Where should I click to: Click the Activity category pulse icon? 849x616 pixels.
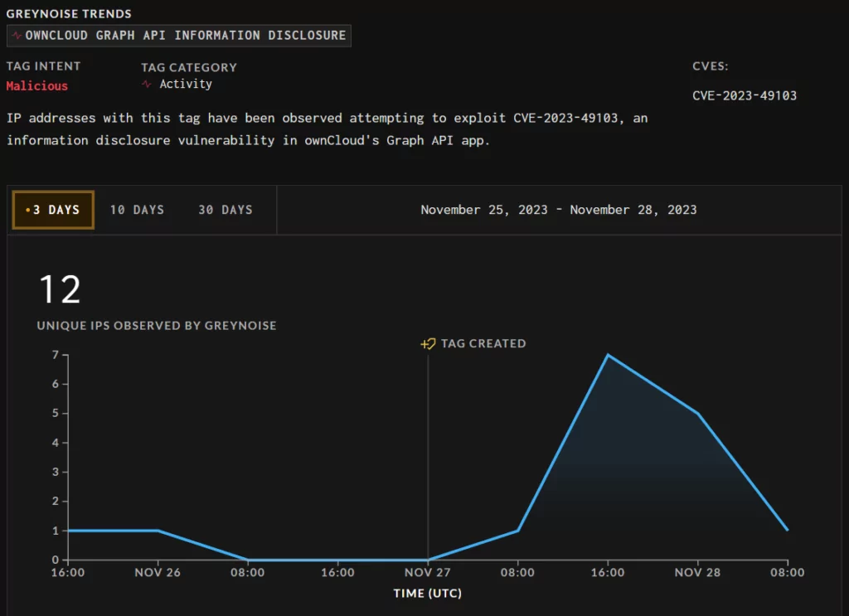[x=147, y=84]
